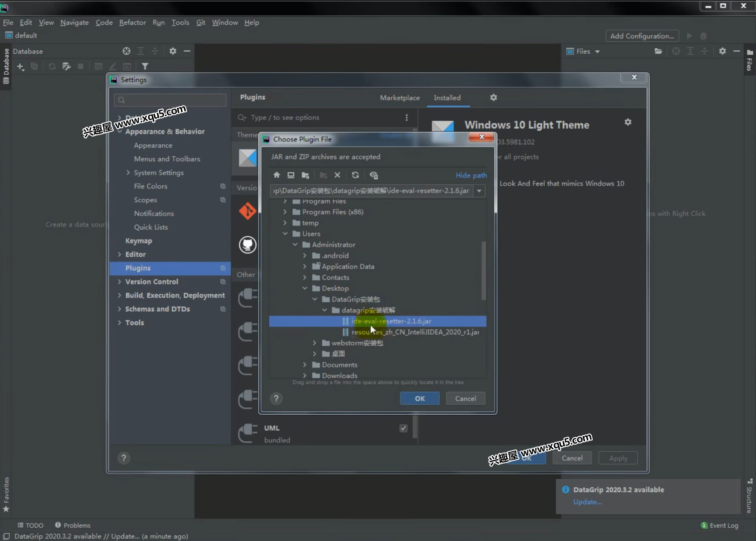Click the file tree vertical scrollbar
This screenshot has width=756, height=541.
pos(483,271)
